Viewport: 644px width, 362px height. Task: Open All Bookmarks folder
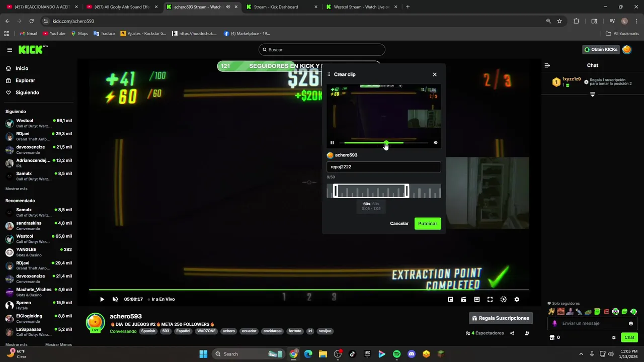point(622,34)
